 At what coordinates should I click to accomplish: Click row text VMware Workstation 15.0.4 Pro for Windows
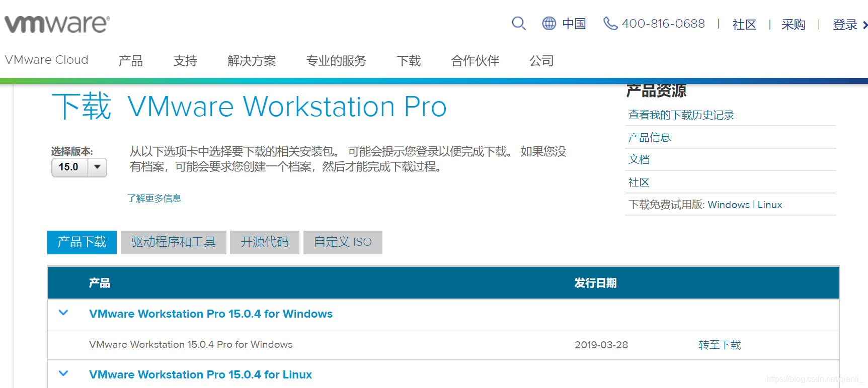(x=191, y=344)
